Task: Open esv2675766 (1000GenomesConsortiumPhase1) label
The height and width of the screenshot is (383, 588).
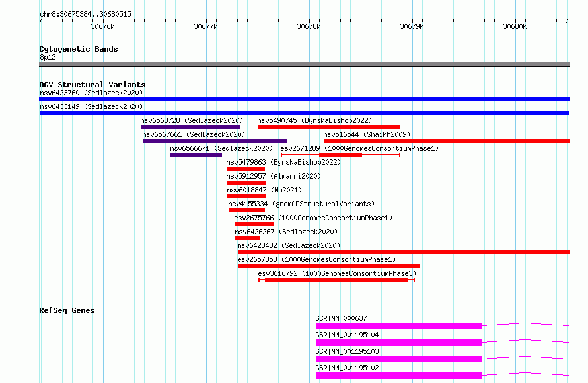Action: pos(313,218)
